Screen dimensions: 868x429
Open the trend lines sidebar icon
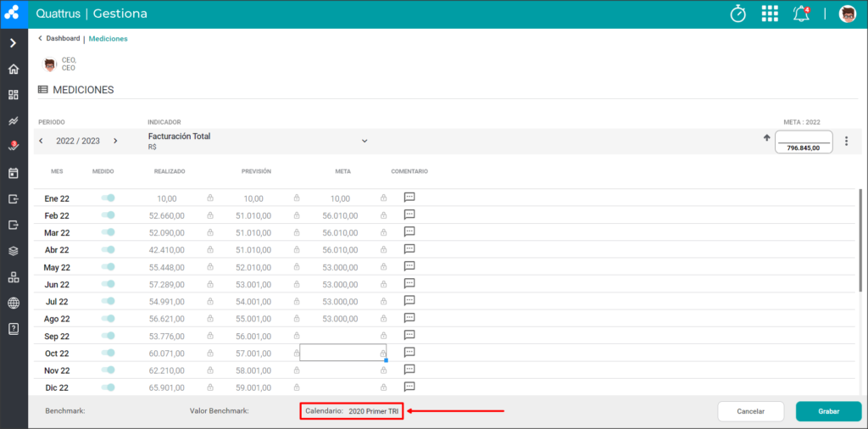14,120
